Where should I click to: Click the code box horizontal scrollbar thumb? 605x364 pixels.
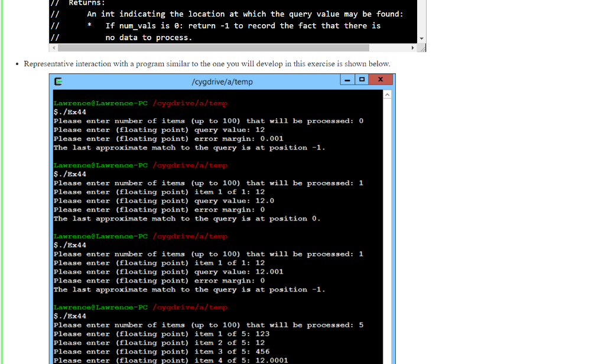point(213,48)
